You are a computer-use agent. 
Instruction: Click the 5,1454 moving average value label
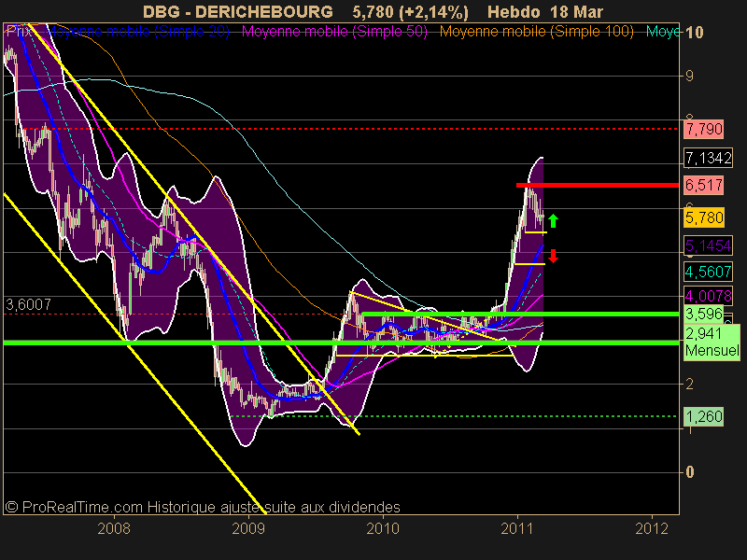(708, 245)
